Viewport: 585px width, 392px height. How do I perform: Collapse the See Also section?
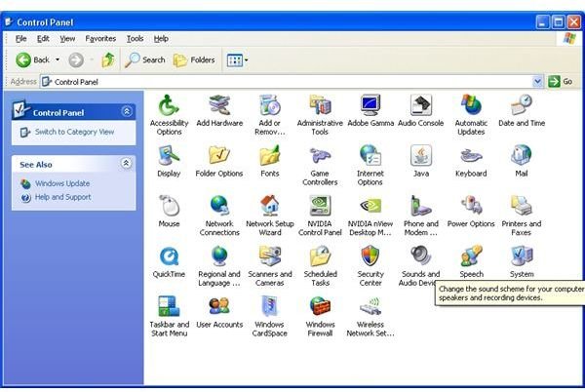127,164
